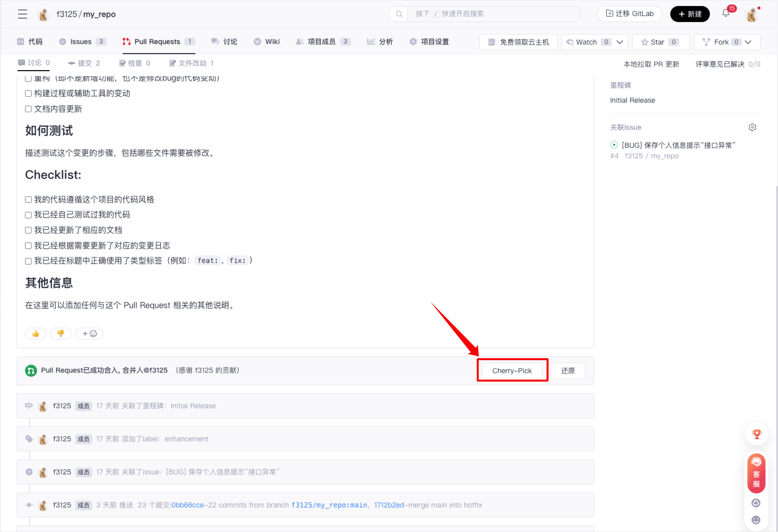Check "我已经更新了相应的文档" checkbox
The image size is (778, 532).
pyautogui.click(x=29, y=230)
